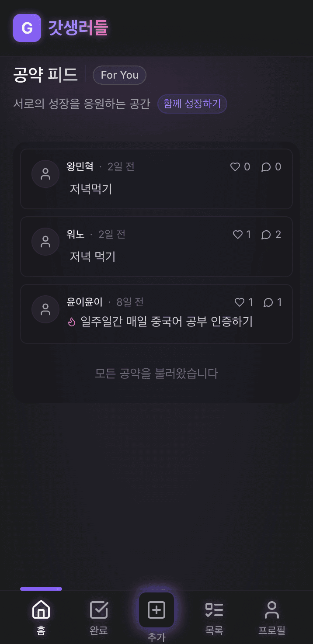Click the purple G app logo

click(x=27, y=28)
